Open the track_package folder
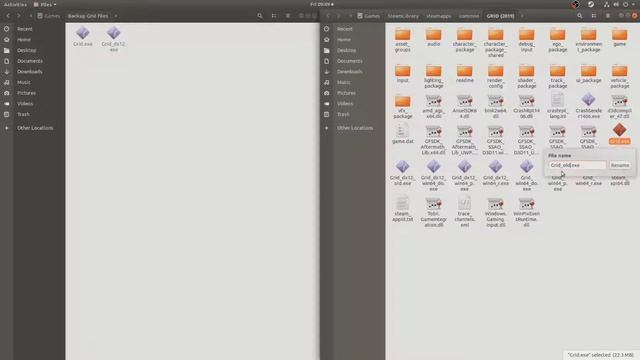640x360 pixels. pos(558,76)
